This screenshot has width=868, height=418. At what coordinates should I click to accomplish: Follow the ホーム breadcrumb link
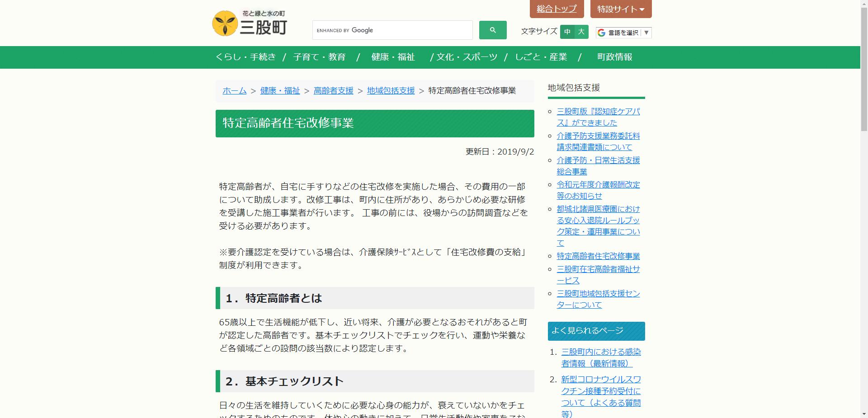point(234,91)
